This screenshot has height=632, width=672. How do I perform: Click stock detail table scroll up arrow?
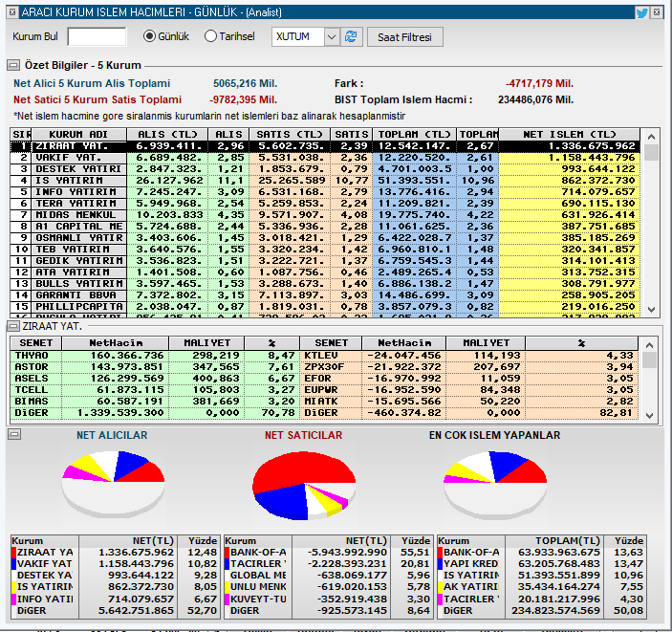coord(649,345)
